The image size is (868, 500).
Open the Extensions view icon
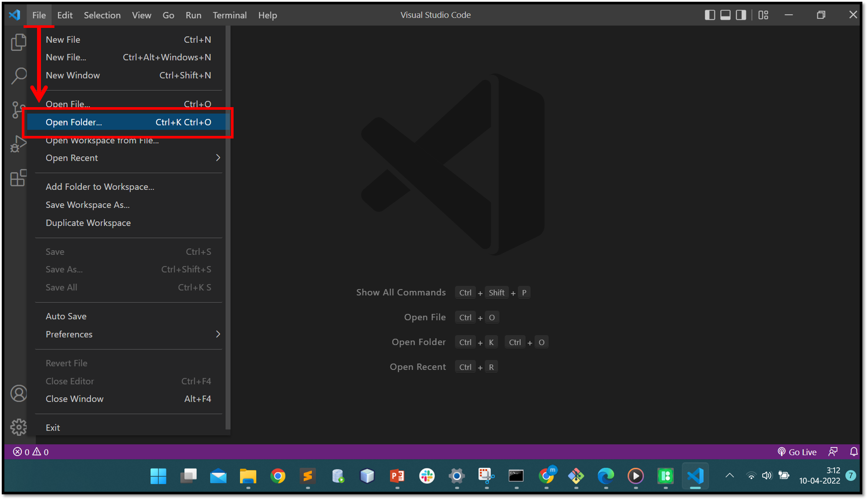pyautogui.click(x=18, y=178)
